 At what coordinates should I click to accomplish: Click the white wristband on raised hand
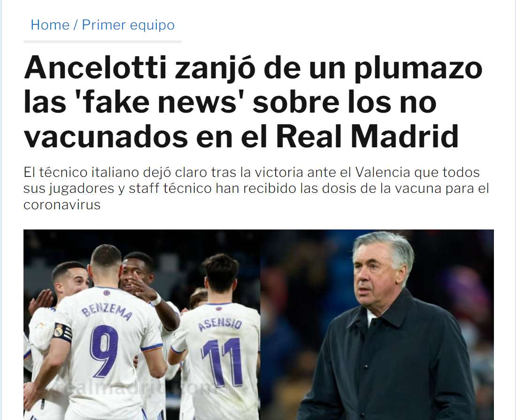(x=156, y=299)
